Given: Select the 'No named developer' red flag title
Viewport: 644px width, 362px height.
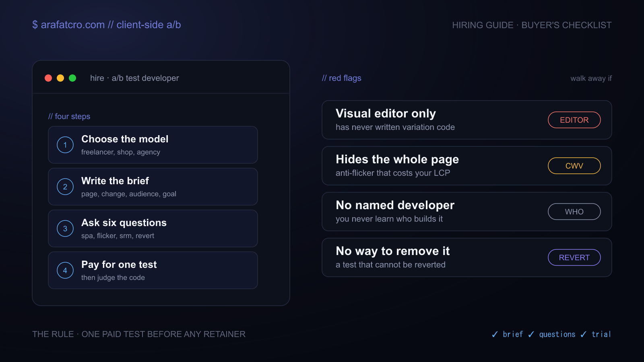Looking at the screenshot, I should (395, 205).
